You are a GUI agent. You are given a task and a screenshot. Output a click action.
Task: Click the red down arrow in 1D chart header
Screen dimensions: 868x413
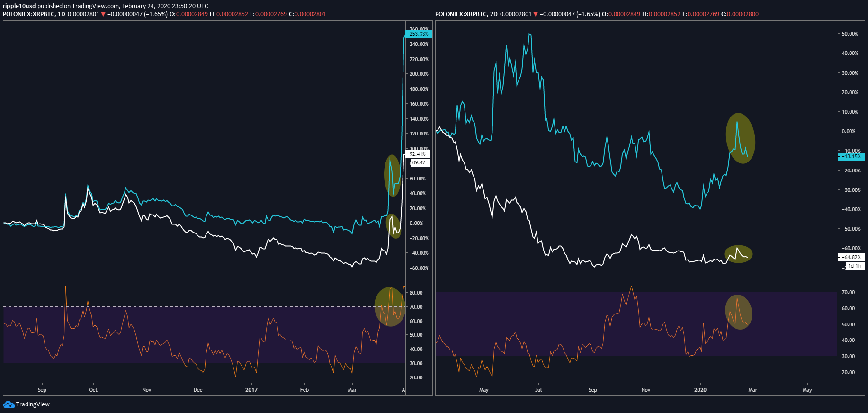coord(103,14)
